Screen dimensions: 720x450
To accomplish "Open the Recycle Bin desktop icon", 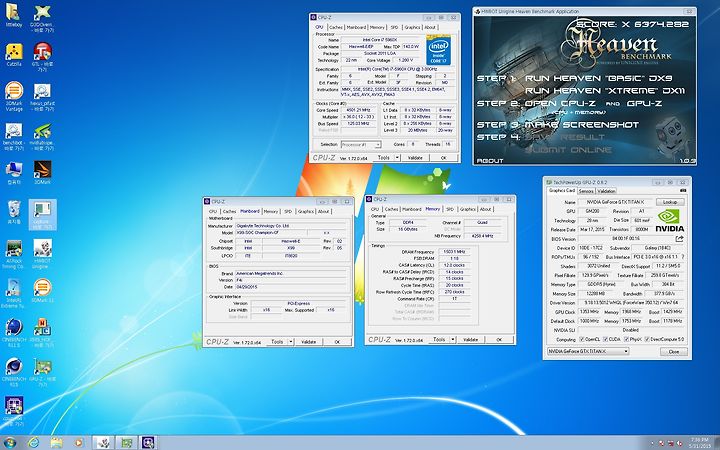I will click(14, 212).
